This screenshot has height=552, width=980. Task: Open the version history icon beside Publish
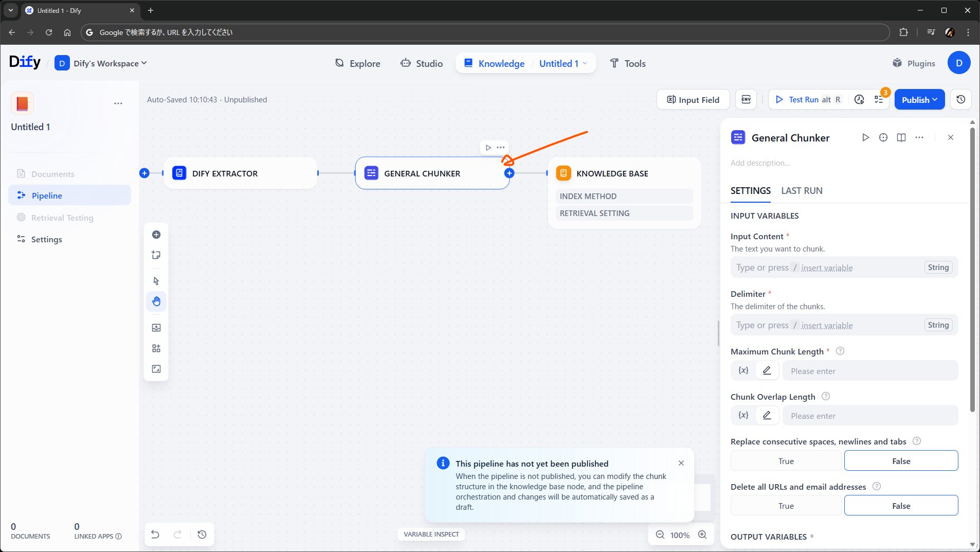click(960, 99)
